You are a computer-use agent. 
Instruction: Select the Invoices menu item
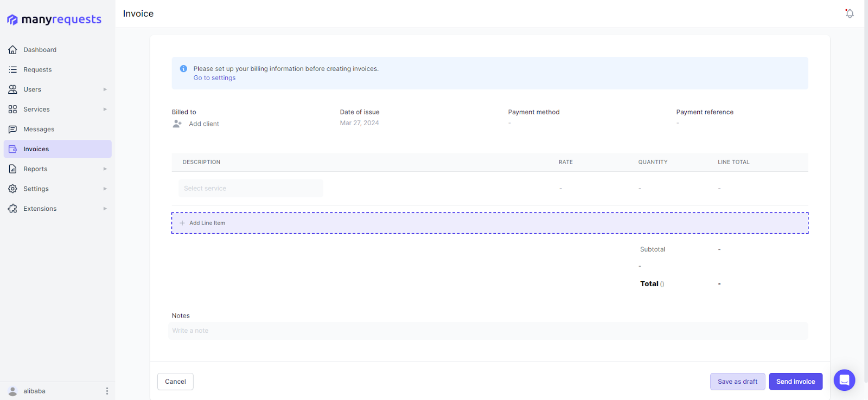point(58,149)
